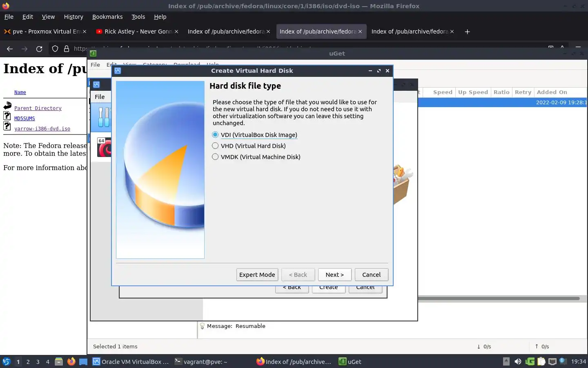
Task: Open Firefox Help menu
Action: tap(160, 17)
